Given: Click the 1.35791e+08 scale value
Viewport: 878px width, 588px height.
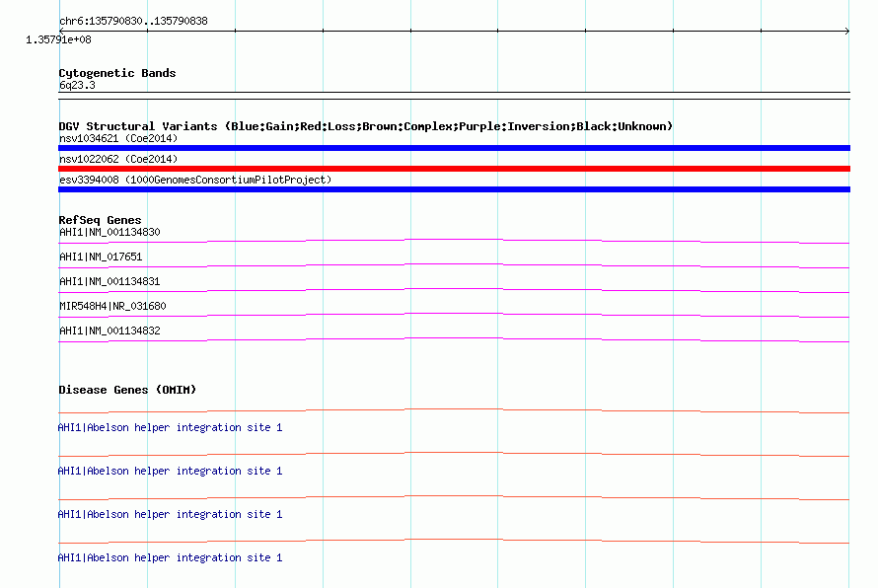Looking at the screenshot, I should (58, 39).
